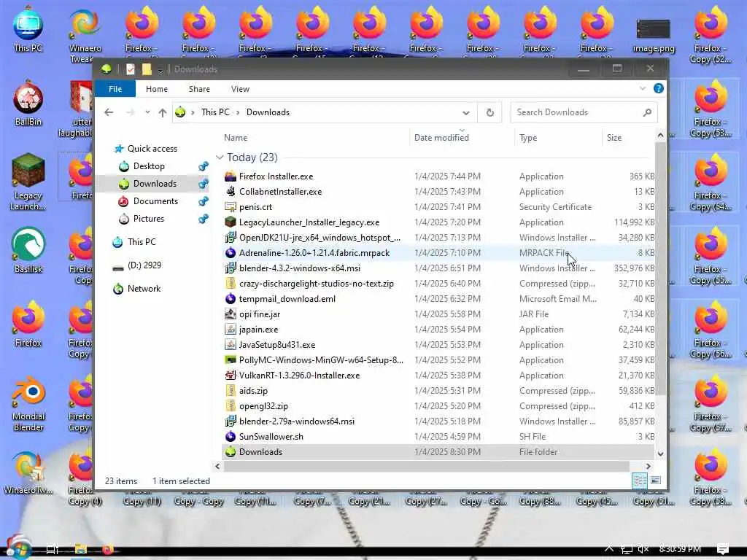Image resolution: width=747 pixels, height=560 pixels.
Task: Select JavaSetup8u431.exe icon
Action: [x=231, y=344]
